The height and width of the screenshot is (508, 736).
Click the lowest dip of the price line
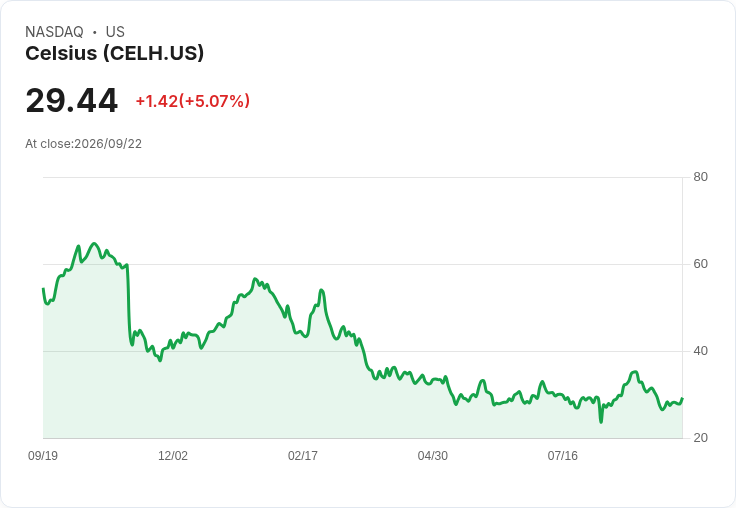click(601, 422)
